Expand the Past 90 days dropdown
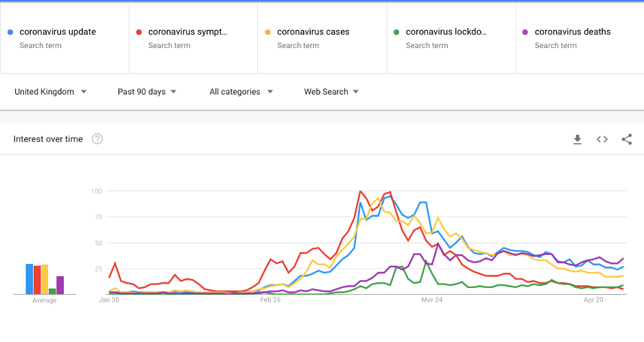The image size is (644, 342). click(147, 92)
